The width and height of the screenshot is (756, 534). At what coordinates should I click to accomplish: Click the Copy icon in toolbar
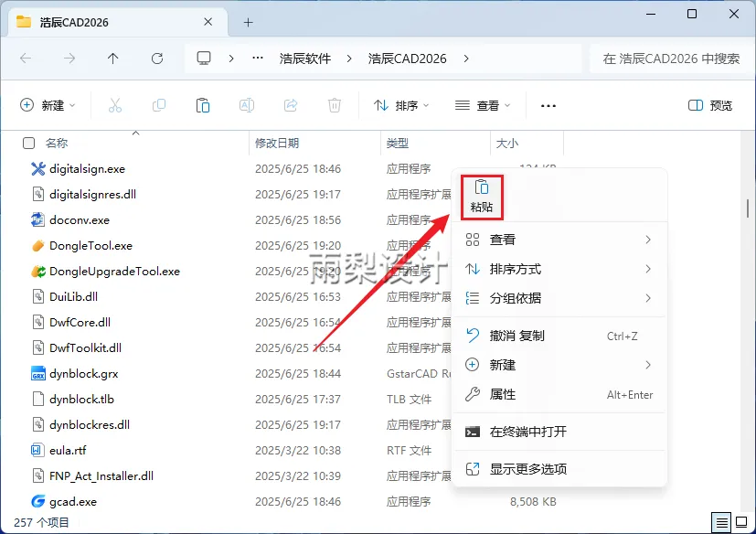[159, 105]
